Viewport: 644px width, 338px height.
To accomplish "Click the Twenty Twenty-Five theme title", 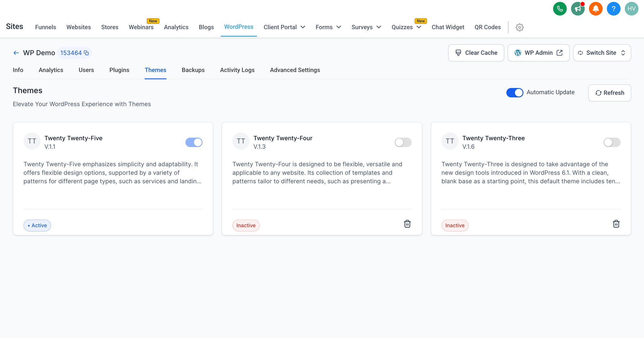I will click(73, 138).
